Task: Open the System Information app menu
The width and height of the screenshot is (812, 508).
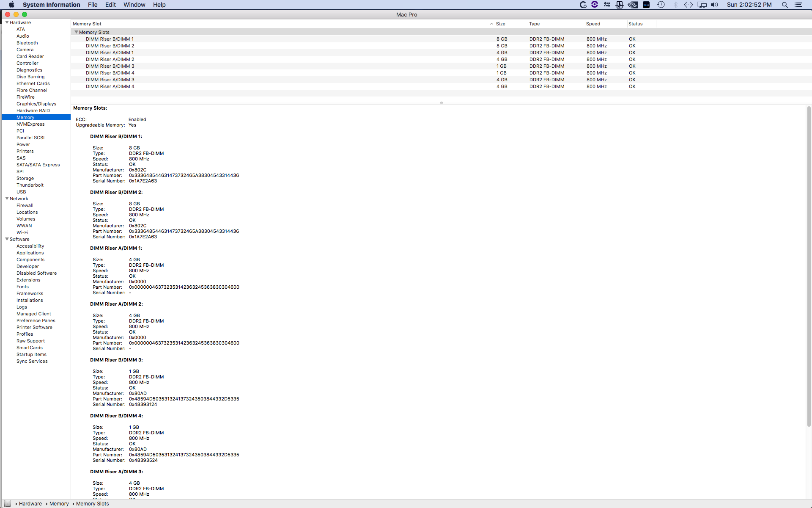Action: pos(51,5)
